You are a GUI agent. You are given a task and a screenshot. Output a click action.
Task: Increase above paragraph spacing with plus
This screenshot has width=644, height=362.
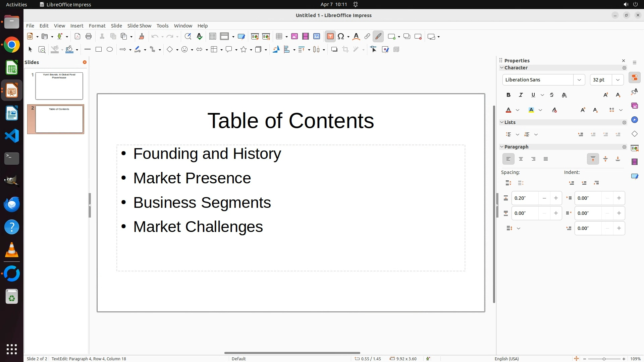click(556, 198)
